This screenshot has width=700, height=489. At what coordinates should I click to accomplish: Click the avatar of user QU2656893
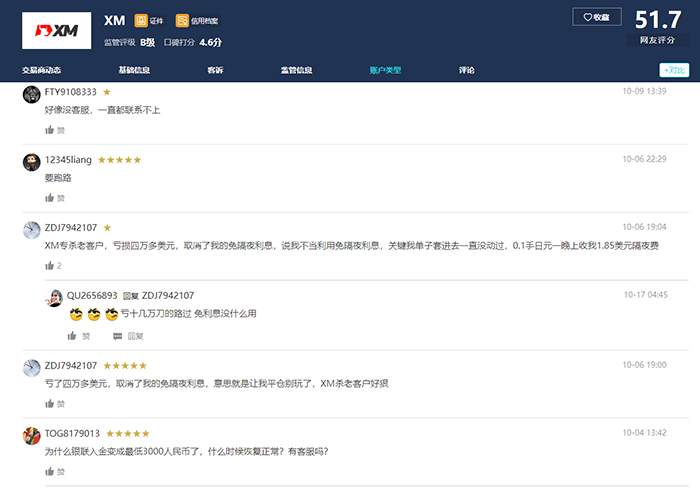coord(54,298)
